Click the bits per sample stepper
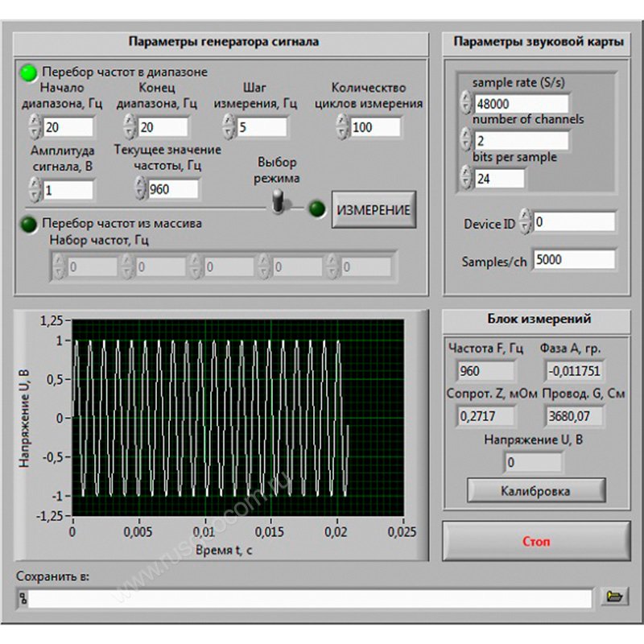 [466, 178]
